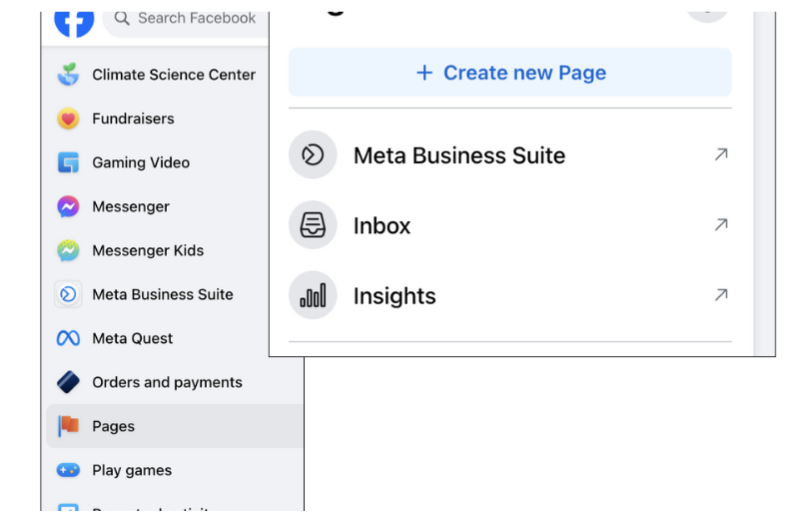The width and height of the screenshot is (812, 527).
Task: Open Orders and payments label
Action: 167,383
